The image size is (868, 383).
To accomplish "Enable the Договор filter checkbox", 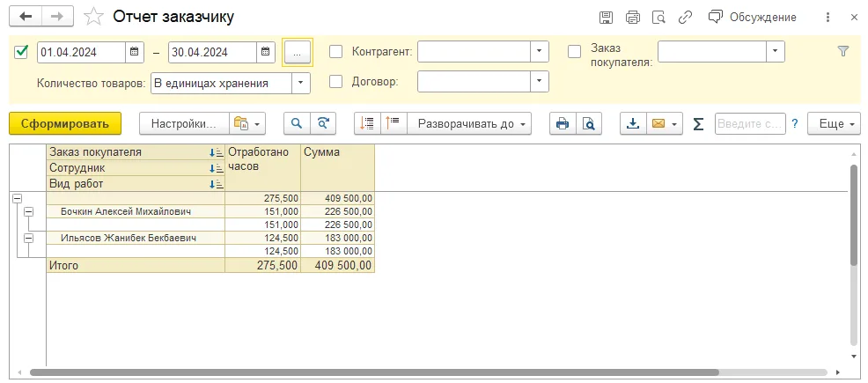I will point(336,81).
